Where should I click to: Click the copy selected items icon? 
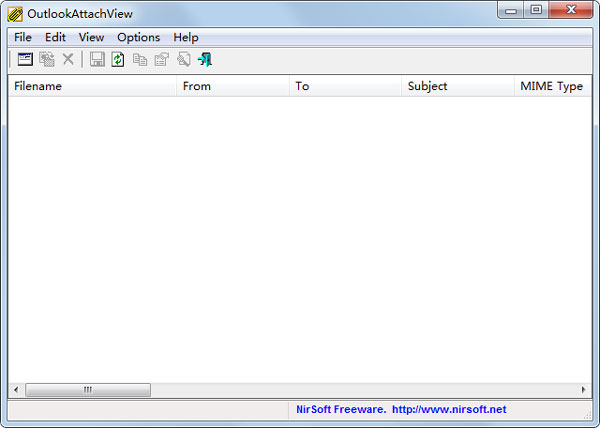(x=140, y=60)
